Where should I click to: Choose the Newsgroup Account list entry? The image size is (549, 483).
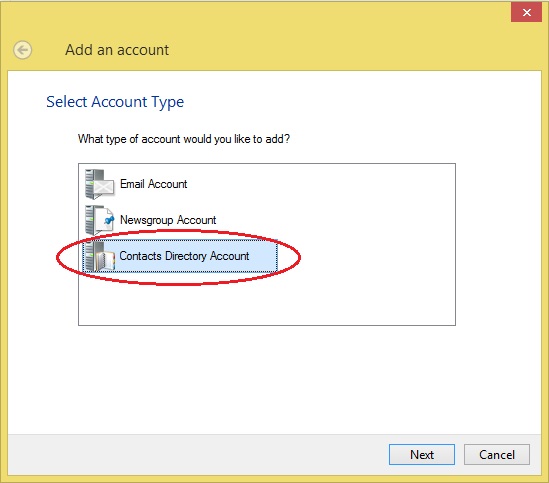tap(151, 220)
